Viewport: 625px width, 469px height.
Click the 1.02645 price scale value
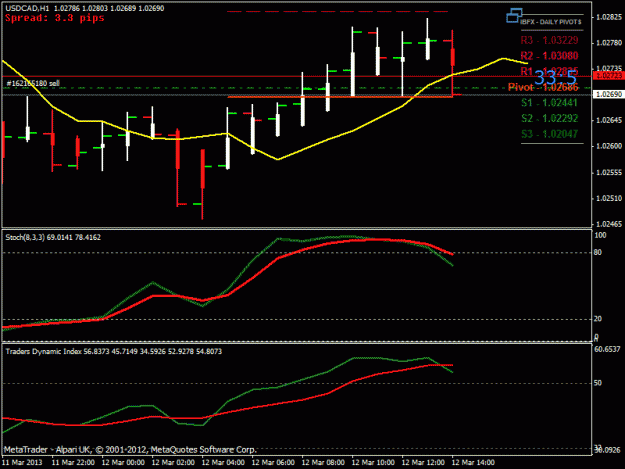pyautogui.click(x=609, y=120)
